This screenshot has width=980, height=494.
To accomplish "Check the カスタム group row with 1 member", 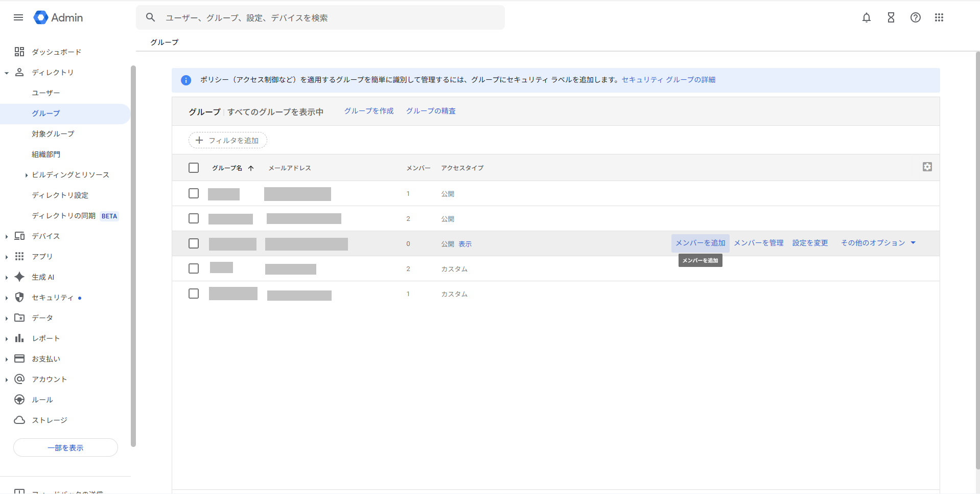I will 194,294.
